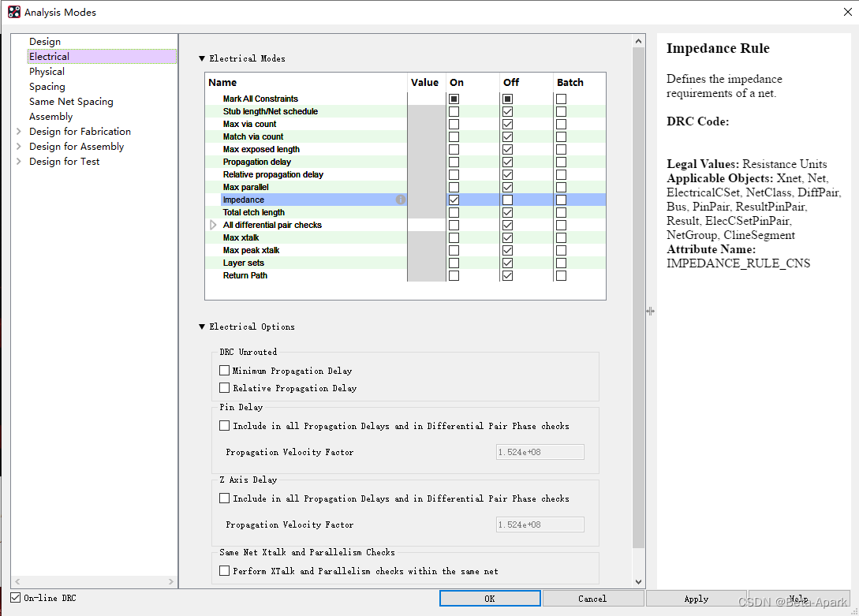This screenshot has width=859, height=616.
Task: Click the vertical scrollbar down arrow
Action: pyautogui.click(x=639, y=582)
